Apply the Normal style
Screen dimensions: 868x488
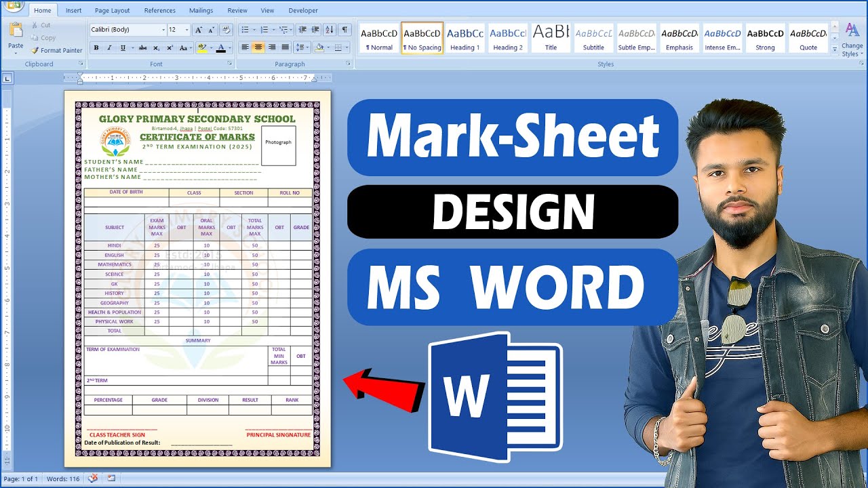[379, 38]
